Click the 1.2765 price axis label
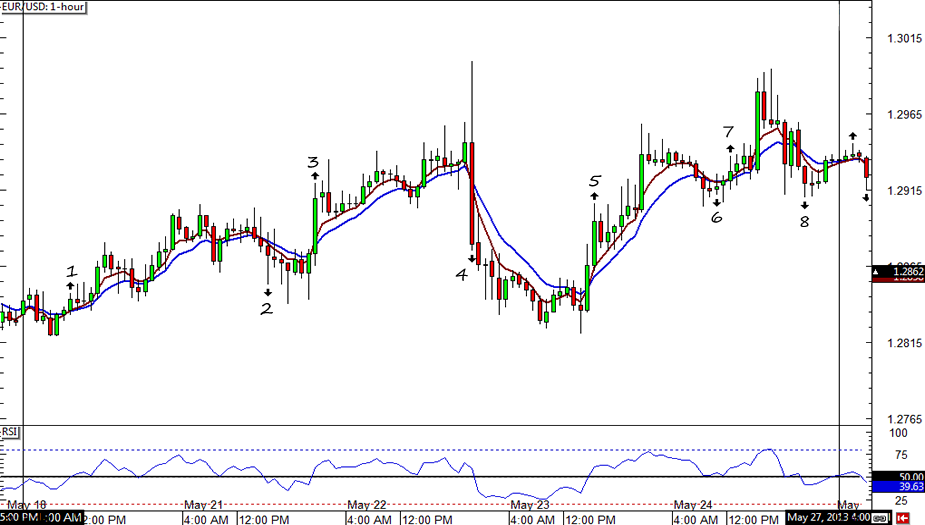This screenshot has width=925, height=525. (904, 419)
